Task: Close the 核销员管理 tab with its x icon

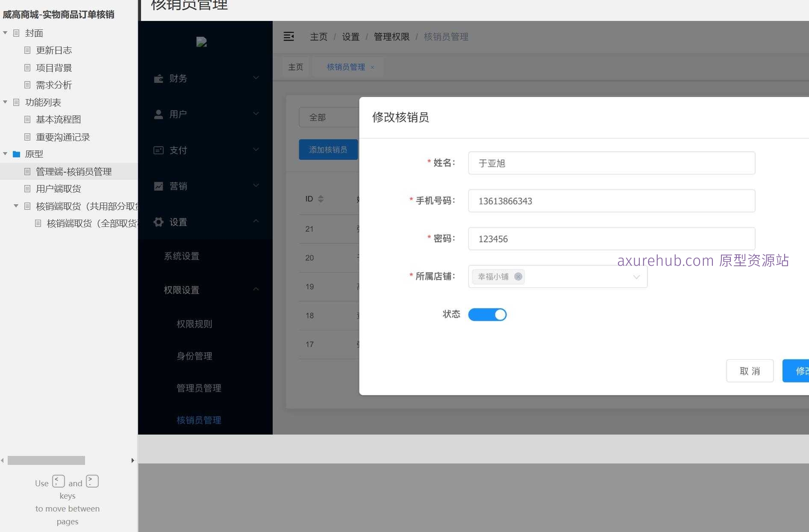Action: (372, 67)
